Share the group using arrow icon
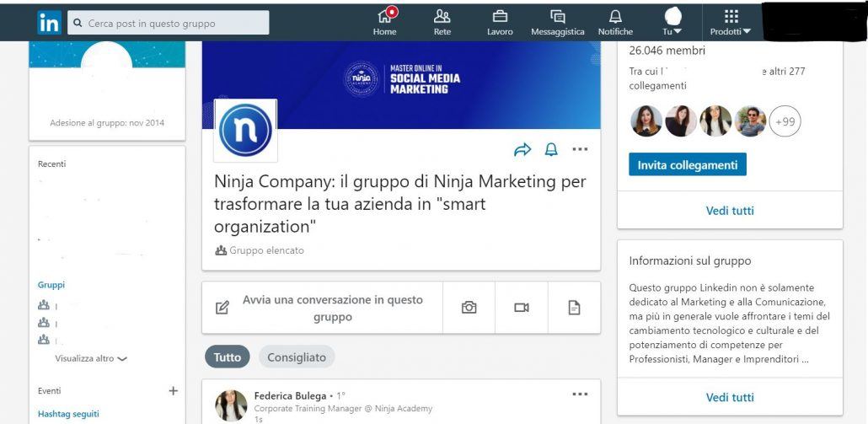This screenshot has height=424, width=868. click(x=522, y=149)
